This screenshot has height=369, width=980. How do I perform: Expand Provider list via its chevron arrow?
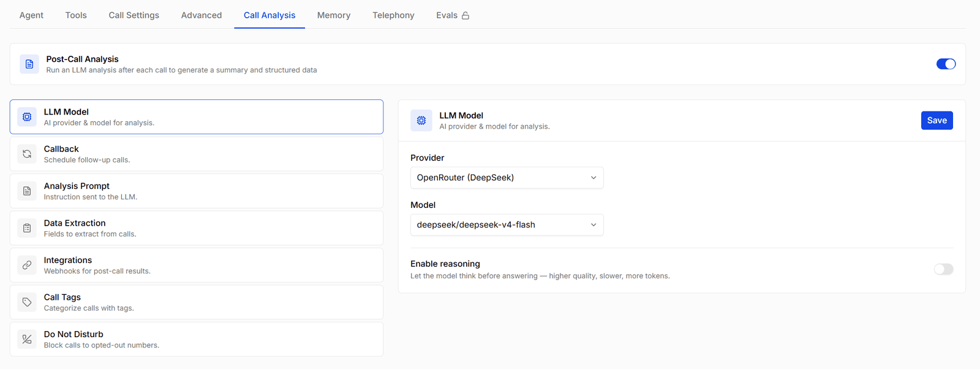[x=593, y=178]
